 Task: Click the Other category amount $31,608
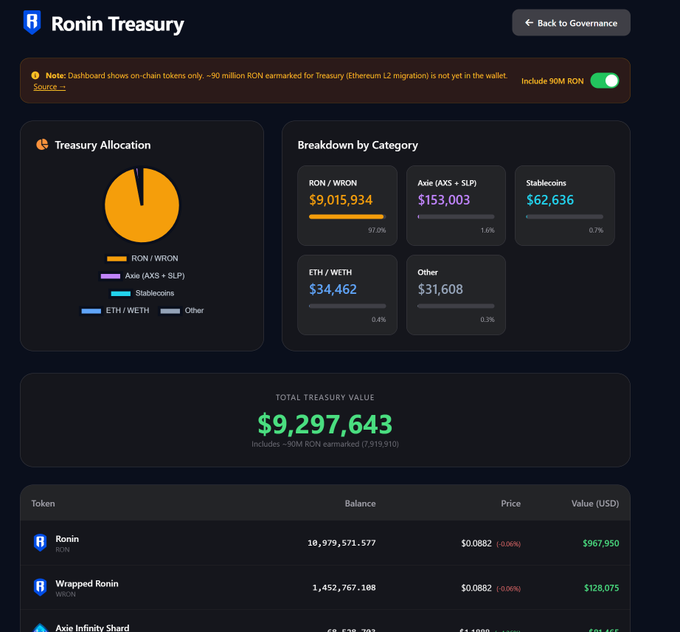click(440, 289)
